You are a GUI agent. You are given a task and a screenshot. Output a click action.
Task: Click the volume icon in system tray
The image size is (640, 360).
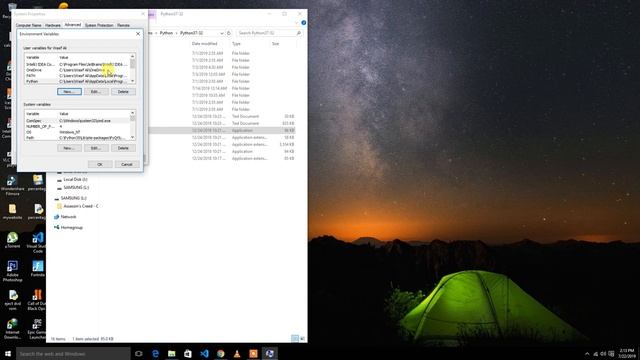pyautogui.click(x=603, y=354)
